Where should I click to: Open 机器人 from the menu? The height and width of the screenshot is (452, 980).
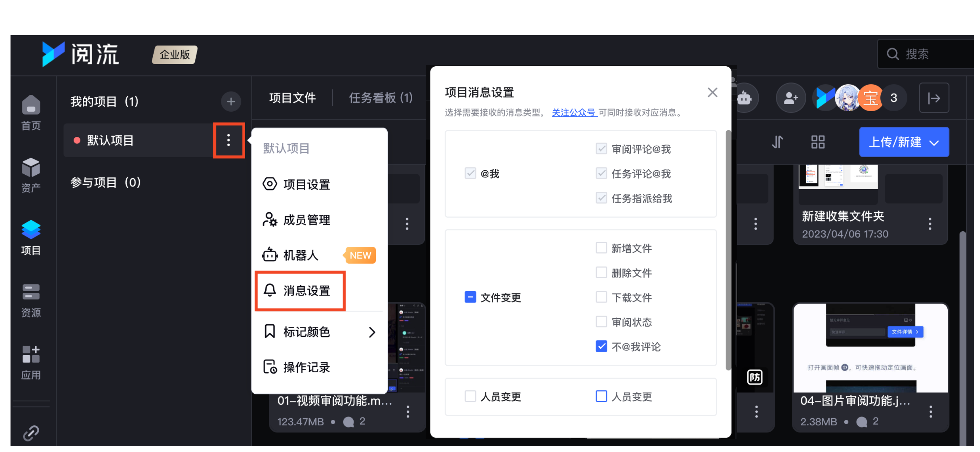(x=319, y=255)
